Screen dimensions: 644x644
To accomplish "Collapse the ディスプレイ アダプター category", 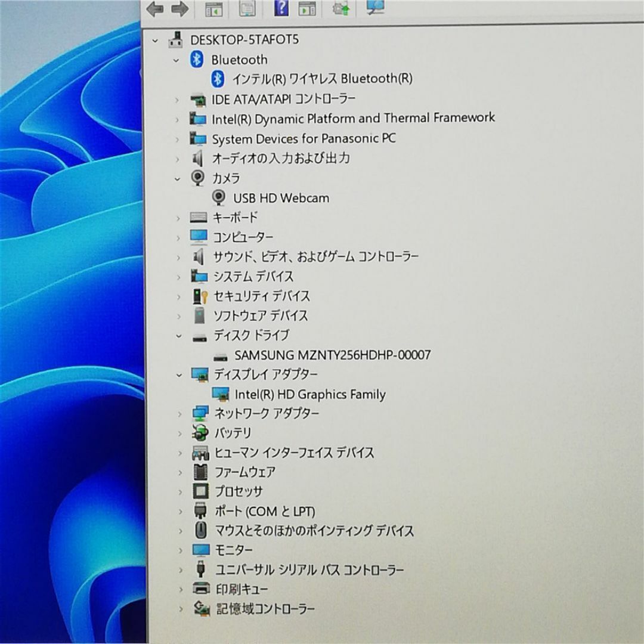I will pyautogui.click(x=179, y=375).
